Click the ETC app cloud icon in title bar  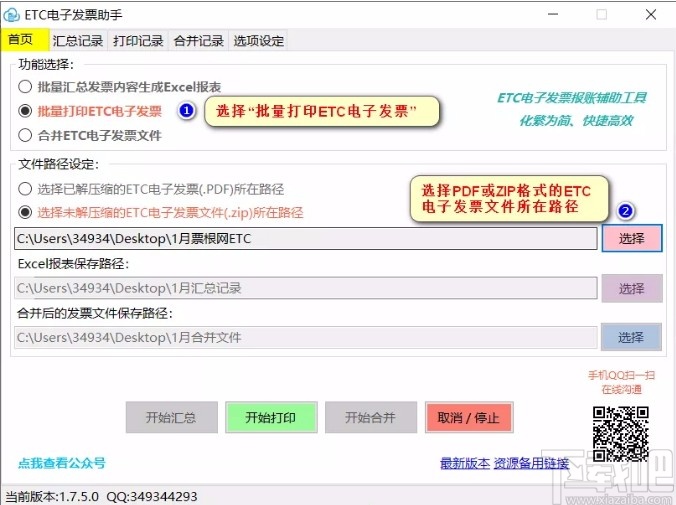[x=12, y=15]
